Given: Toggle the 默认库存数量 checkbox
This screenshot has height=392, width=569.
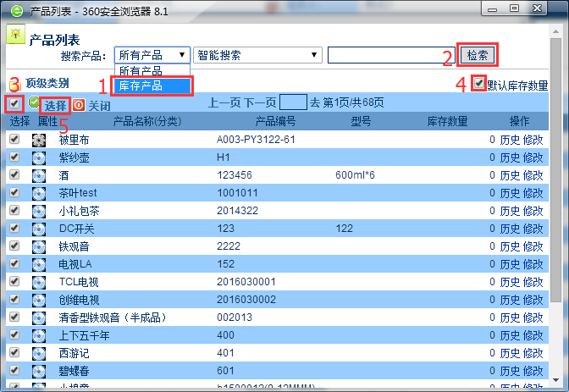Looking at the screenshot, I should pyautogui.click(x=480, y=84).
